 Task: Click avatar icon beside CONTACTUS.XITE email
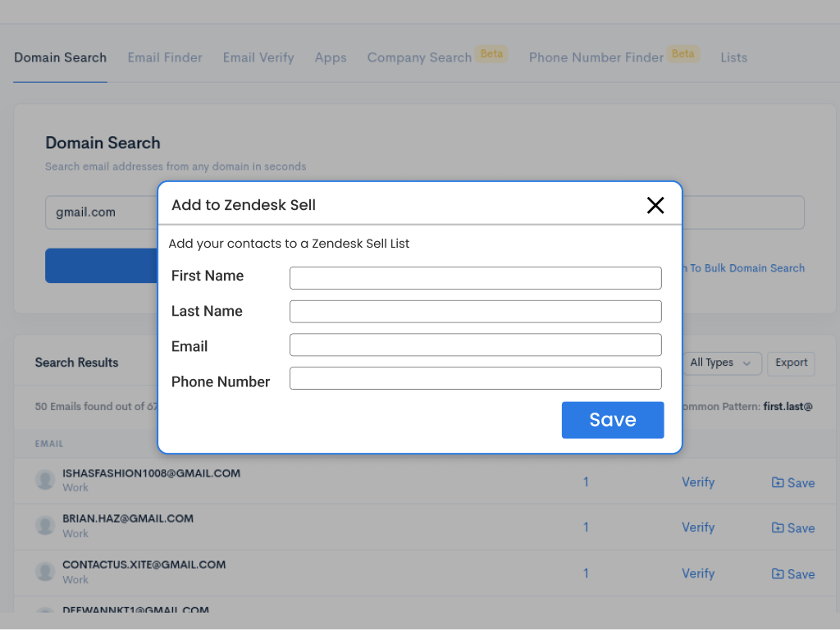click(45, 572)
